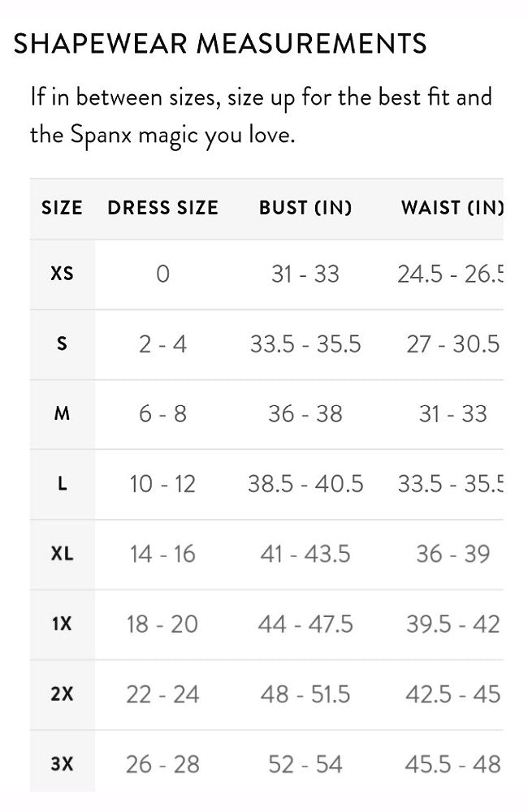
Task: Select the SIZE column header
Action: [63, 208]
